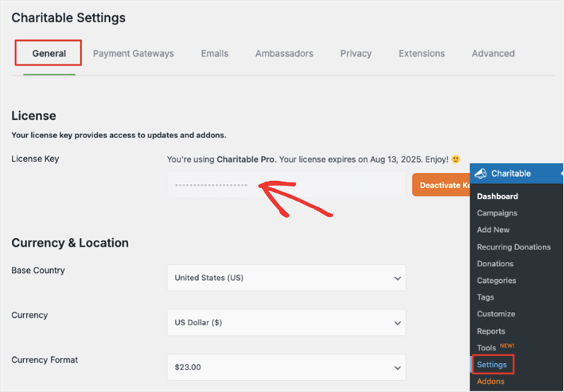The image size is (564, 392).
Task: Click the "Currency Format" label
Action: [44, 360]
